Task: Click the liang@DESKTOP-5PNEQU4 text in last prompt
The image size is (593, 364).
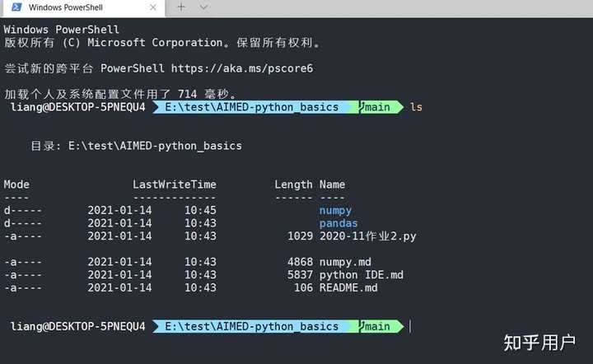Action: (x=78, y=327)
